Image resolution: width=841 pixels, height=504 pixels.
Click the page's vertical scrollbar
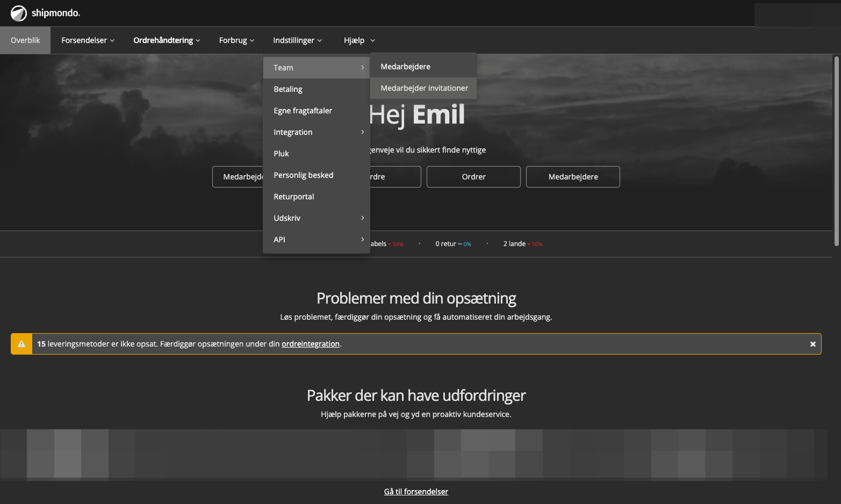click(x=836, y=150)
